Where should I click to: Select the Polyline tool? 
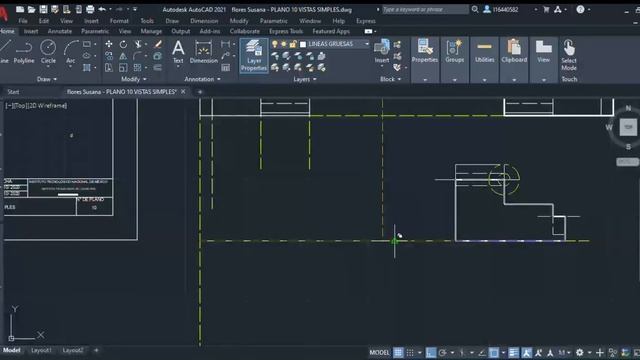click(x=24, y=52)
